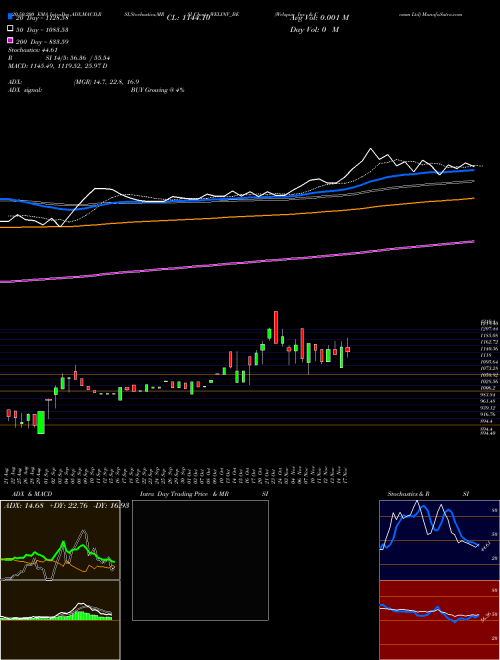The image size is (500, 660).
Task: Click the 'MACD: 1145.49, 1119.52, 25.97 D' line
Action: [57, 66]
